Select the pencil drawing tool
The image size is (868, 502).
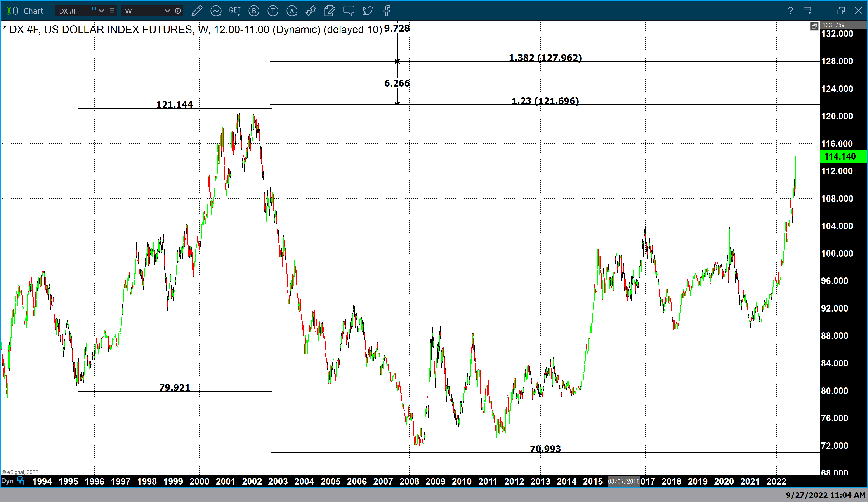pos(197,11)
